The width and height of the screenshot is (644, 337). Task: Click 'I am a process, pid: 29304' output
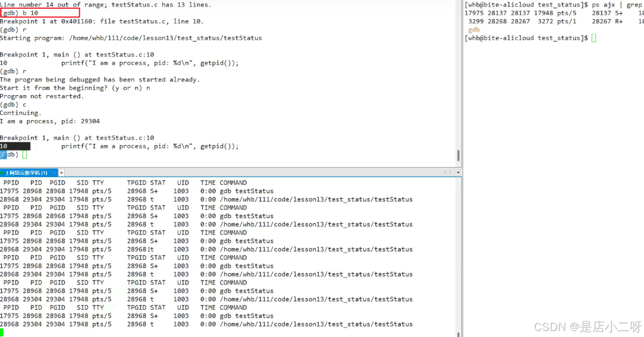tap(50, 121)
